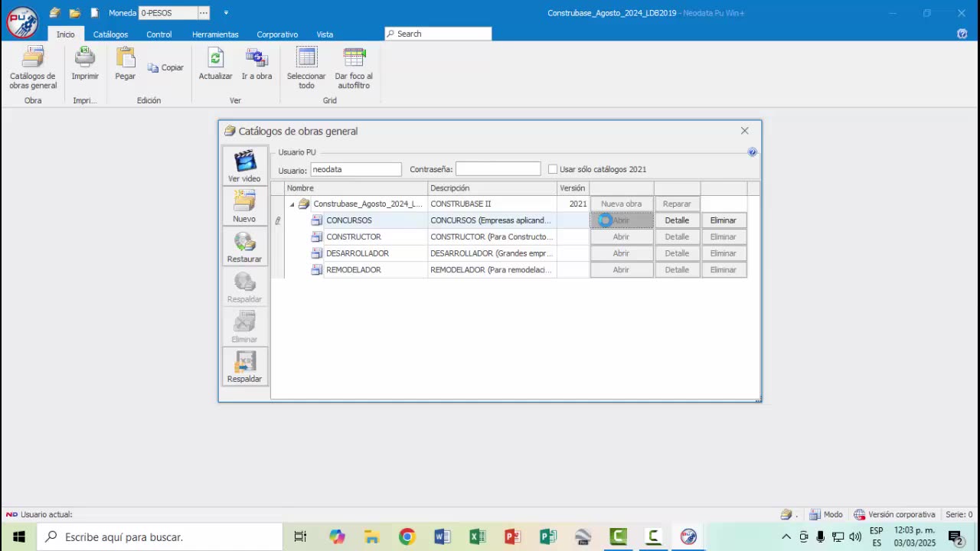Click the Windows Start button

click(x=18, y=537)
